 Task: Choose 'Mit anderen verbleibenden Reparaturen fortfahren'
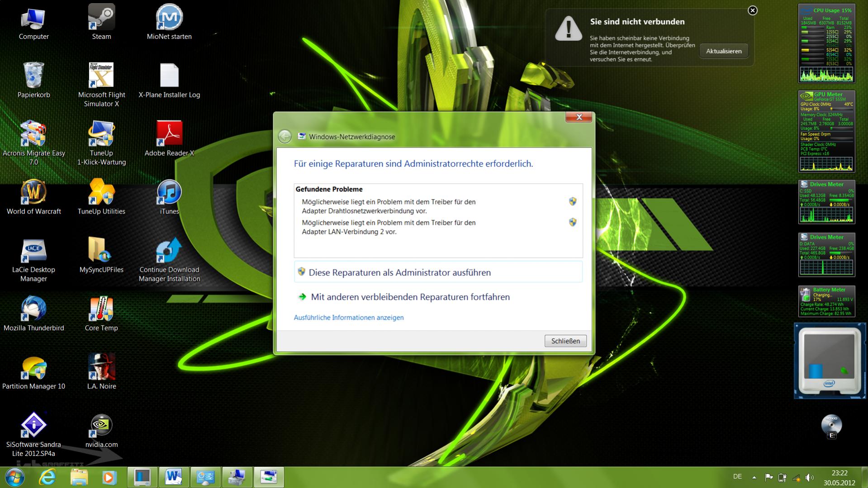438,297
